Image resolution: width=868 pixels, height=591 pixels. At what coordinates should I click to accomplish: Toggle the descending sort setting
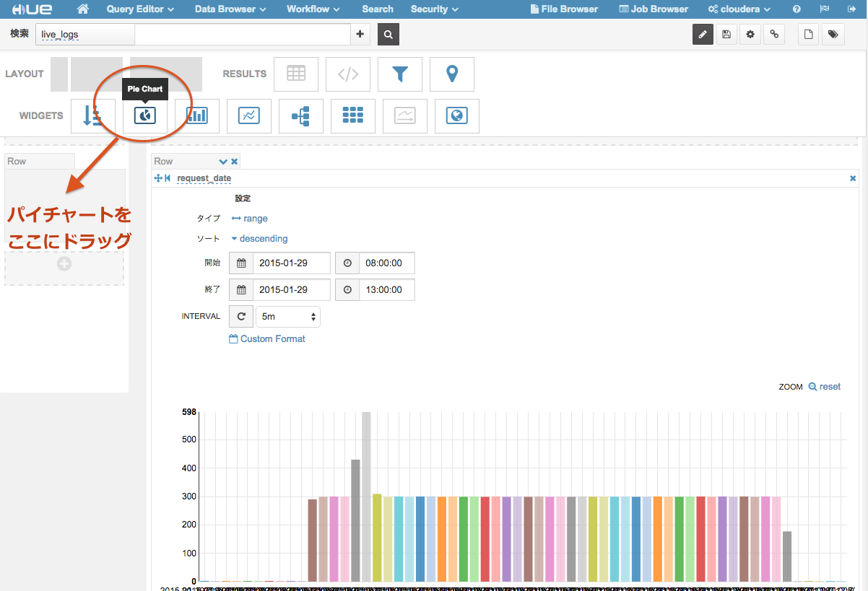(x=259, y=239)
